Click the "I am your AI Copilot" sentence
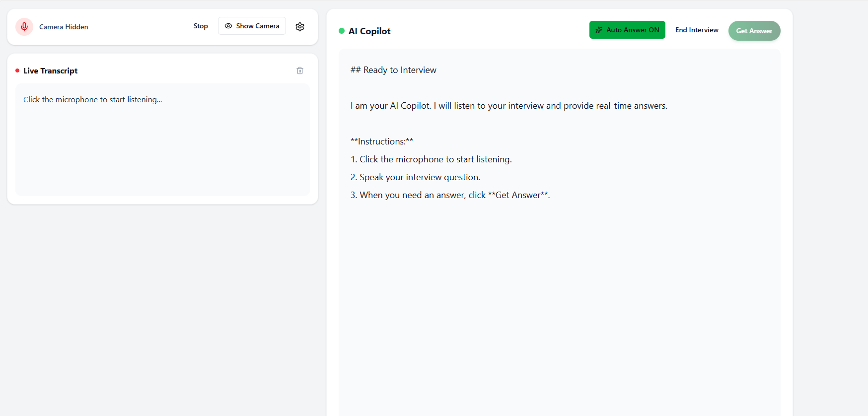This screenshot has height=416, width=868. pos(508,106)
